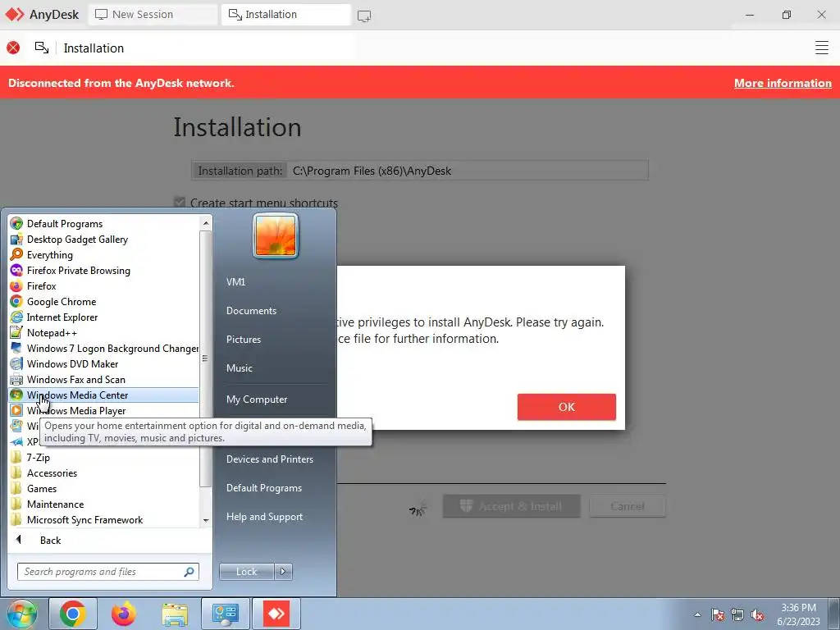This screenshot has height=630, width=840.
Task: Click the clock and date in the tray
Action: point(798,614)
